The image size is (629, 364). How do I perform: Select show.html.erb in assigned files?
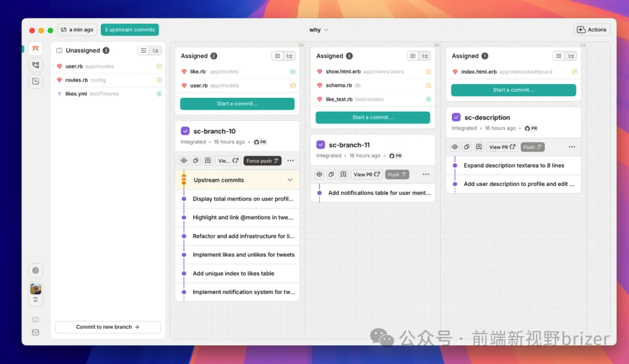click(x=373, y=72)
